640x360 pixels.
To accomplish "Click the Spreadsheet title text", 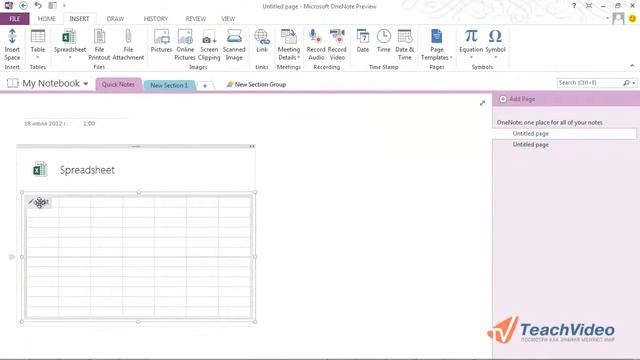I will click(87, 170).
